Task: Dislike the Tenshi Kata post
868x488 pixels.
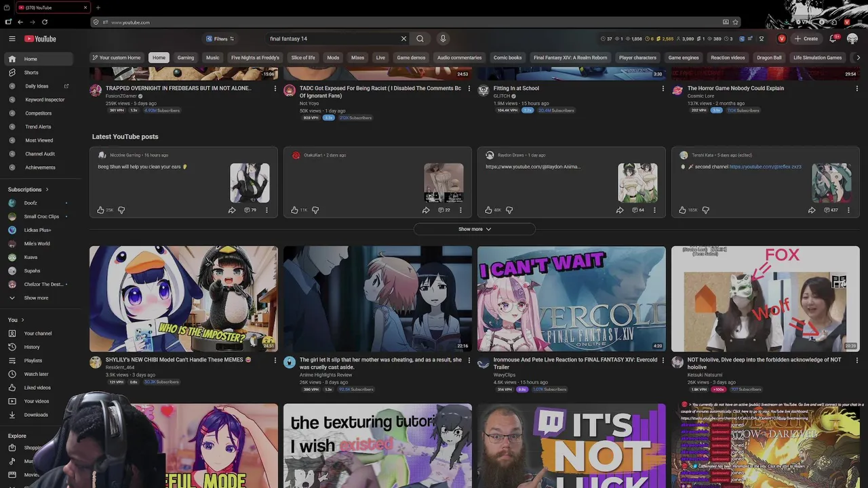Action: [x=705, y=210]
